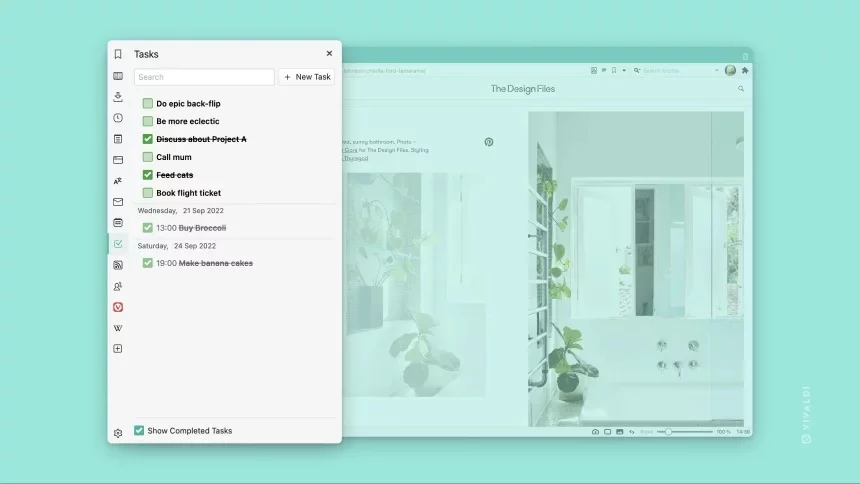Open the Feeds RSS panel

pos(118,265)
